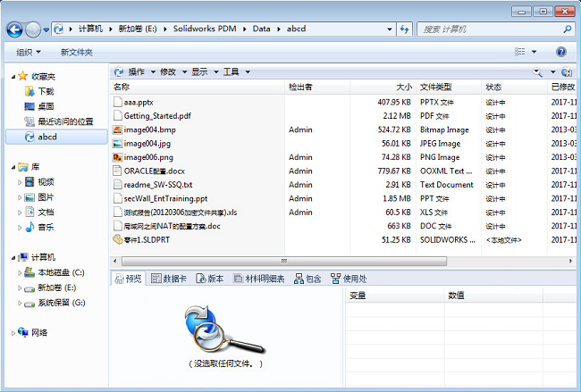581x392 pixels.
Task: Click the image006.png file icon
Action: [117, 157]
